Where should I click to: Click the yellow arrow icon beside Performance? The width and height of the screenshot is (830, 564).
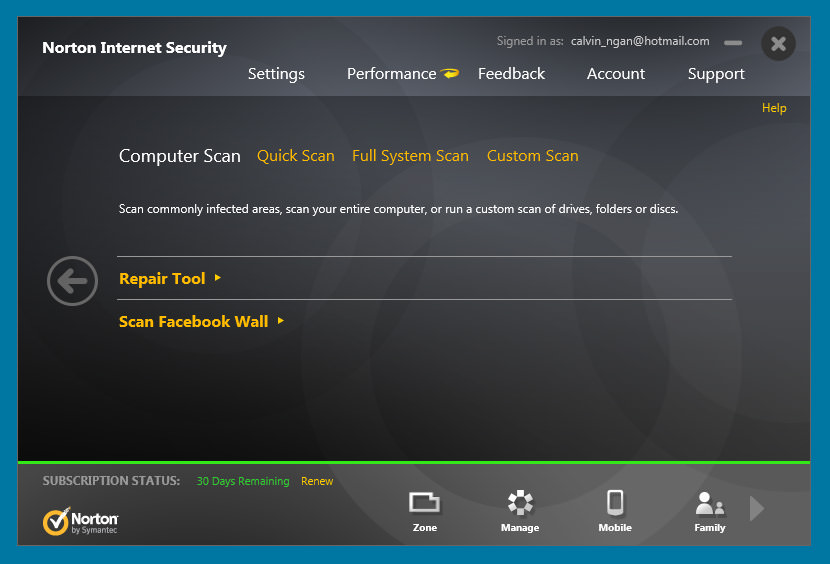coord(450,73)
